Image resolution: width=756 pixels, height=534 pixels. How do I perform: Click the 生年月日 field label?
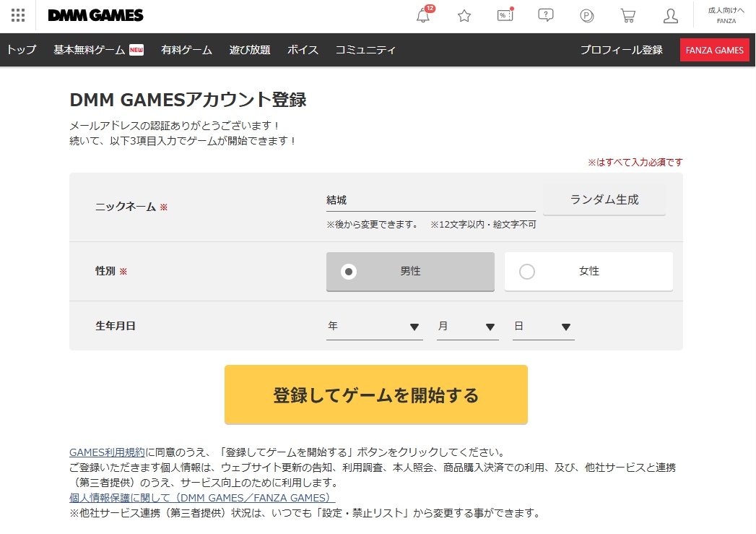tap(116, 326)
